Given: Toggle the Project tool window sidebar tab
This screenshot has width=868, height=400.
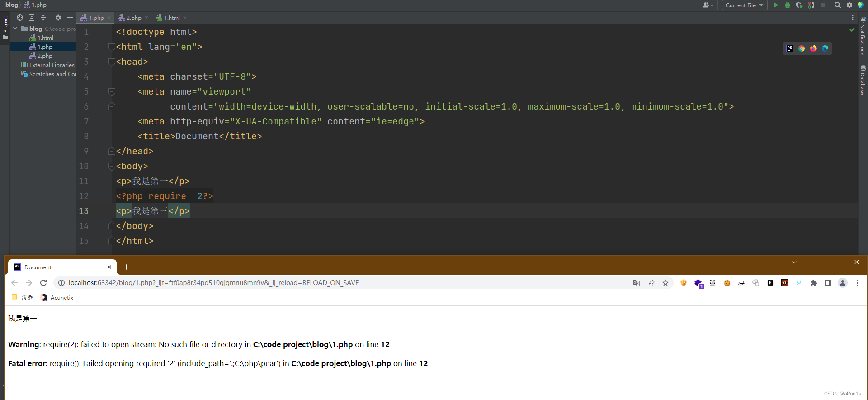Looking at the screenshot, I should coord(5,28).
